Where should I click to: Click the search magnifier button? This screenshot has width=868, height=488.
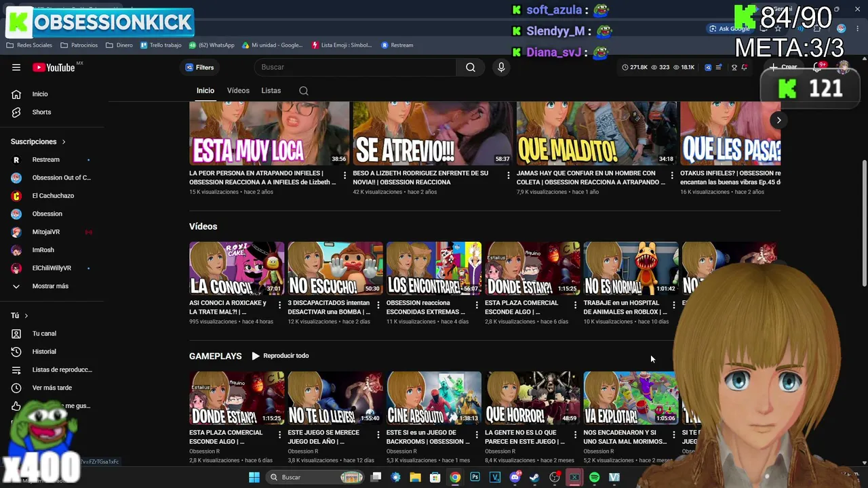pyautogui.click(x=471, y=67)
